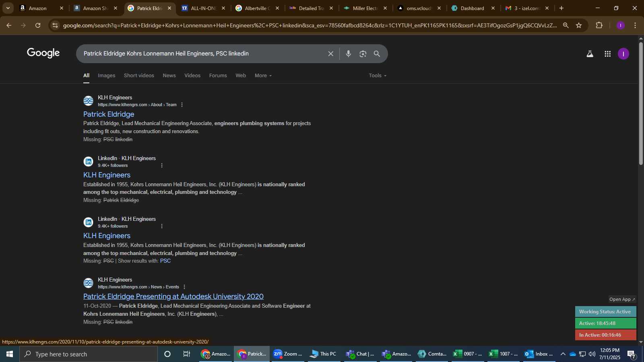Close the Amazon browser tab
This screenshot has height=362, width=644.
pyautogui.click(x=62, y=8)
